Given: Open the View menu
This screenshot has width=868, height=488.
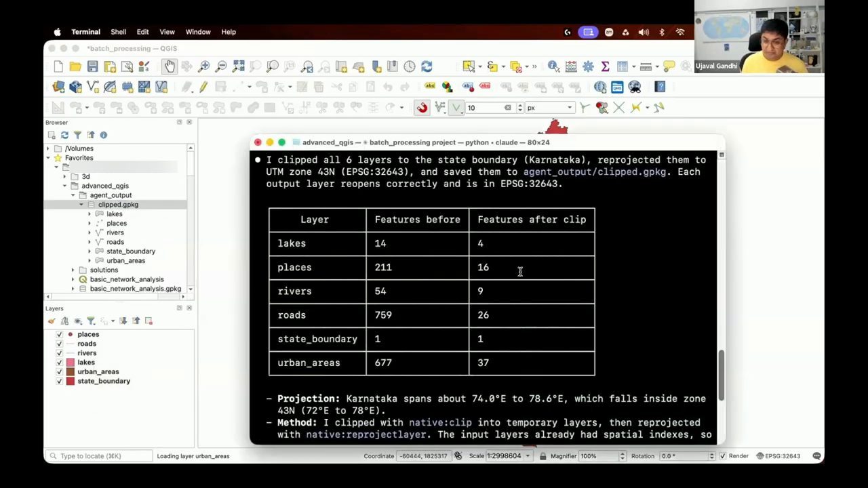Looking at the screenshot, I should click(167, 32).
